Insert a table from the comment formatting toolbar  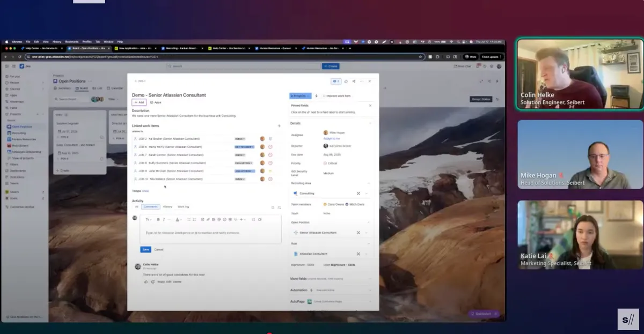[230, 219]
